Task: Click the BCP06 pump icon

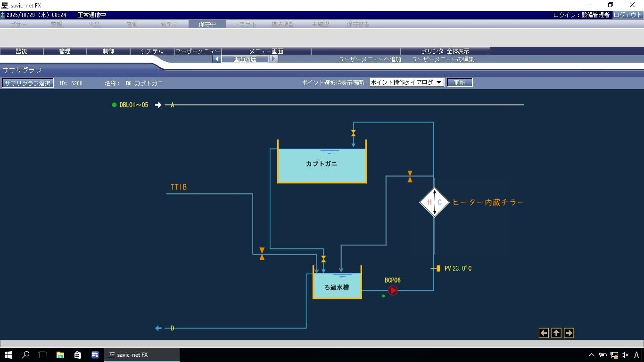Action: (x=393, y=290)
